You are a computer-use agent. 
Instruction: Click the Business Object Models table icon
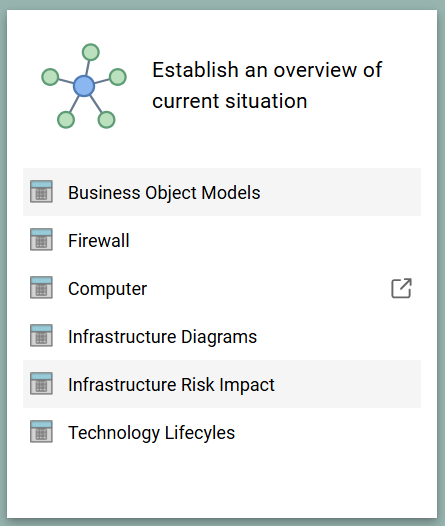(41, 192)
